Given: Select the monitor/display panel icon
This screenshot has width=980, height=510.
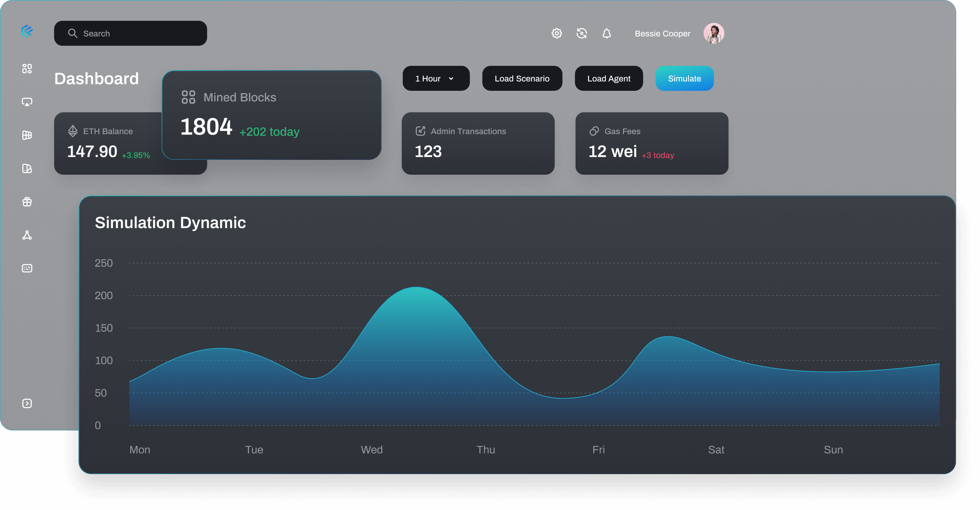Looking at the screenshot, I should 27,102.
